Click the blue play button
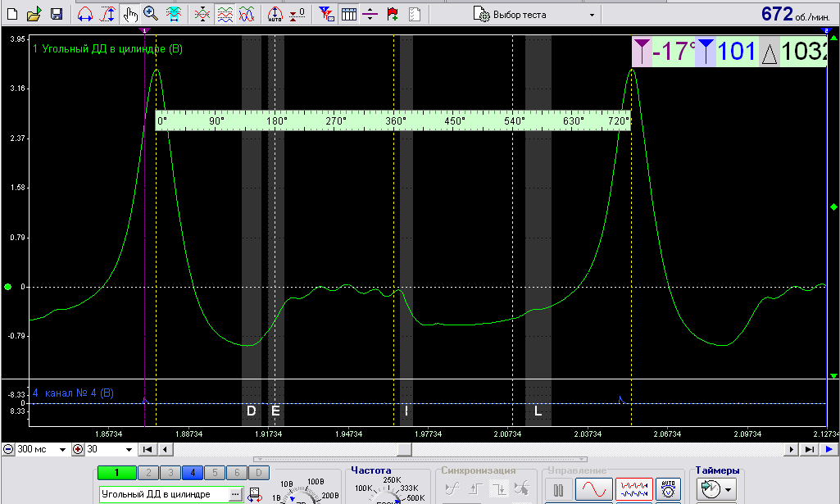 point(829,449)
